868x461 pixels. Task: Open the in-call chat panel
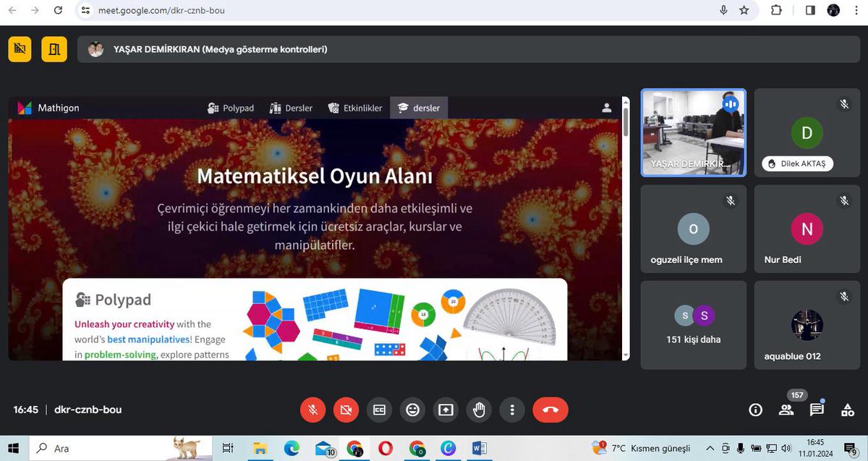[x=817, y=410]
